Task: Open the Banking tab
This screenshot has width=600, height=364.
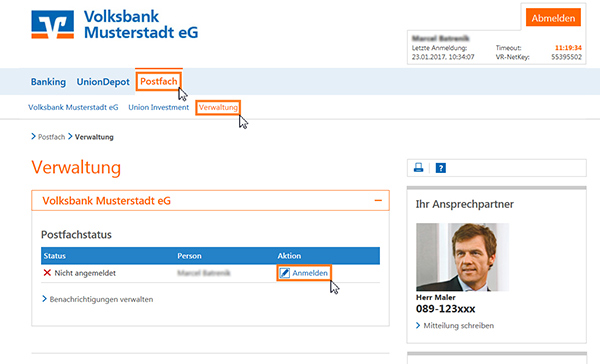Action: (x=48, y=82)
